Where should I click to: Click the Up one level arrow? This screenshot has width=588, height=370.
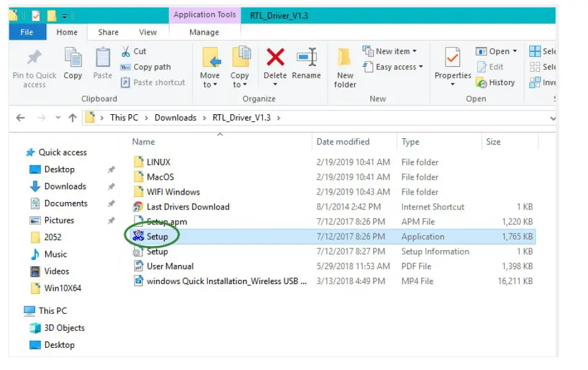tap(72, 118)
